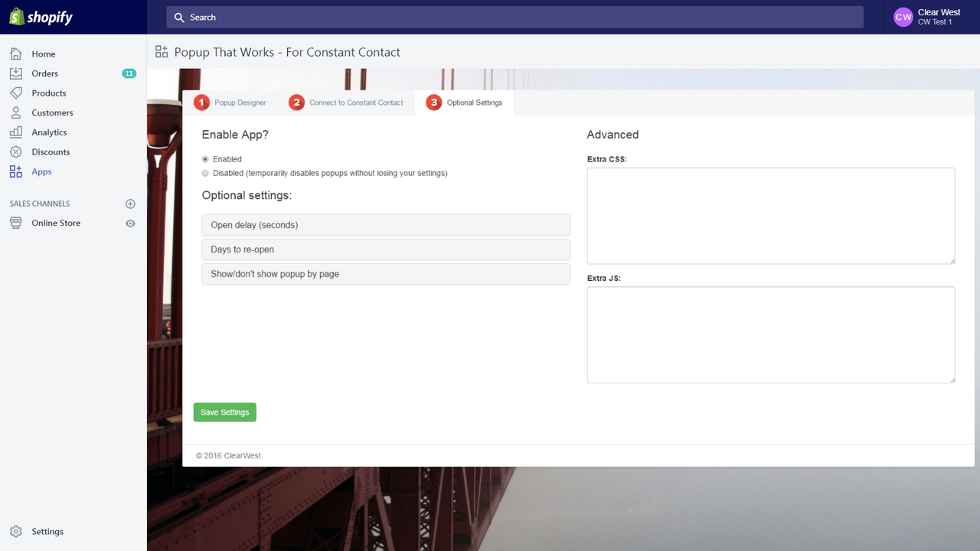
Task: Open Apps in sidebar
Action: point(42,171)
